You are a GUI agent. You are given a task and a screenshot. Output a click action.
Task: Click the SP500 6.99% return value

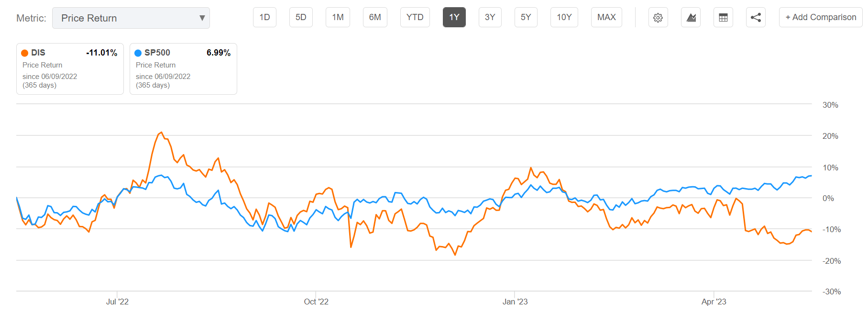point(218,53)
